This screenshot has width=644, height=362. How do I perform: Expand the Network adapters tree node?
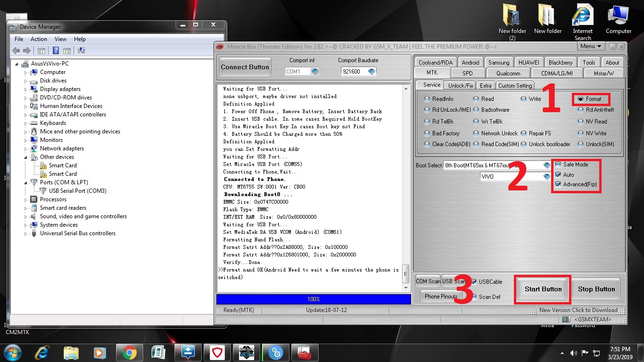coord(26,148)
